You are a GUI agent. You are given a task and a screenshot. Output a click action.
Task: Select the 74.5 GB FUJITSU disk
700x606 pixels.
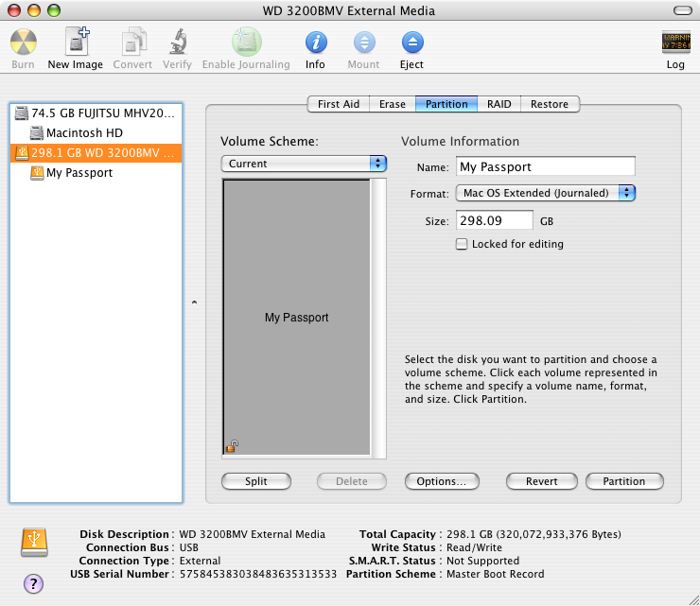(96, 113)
